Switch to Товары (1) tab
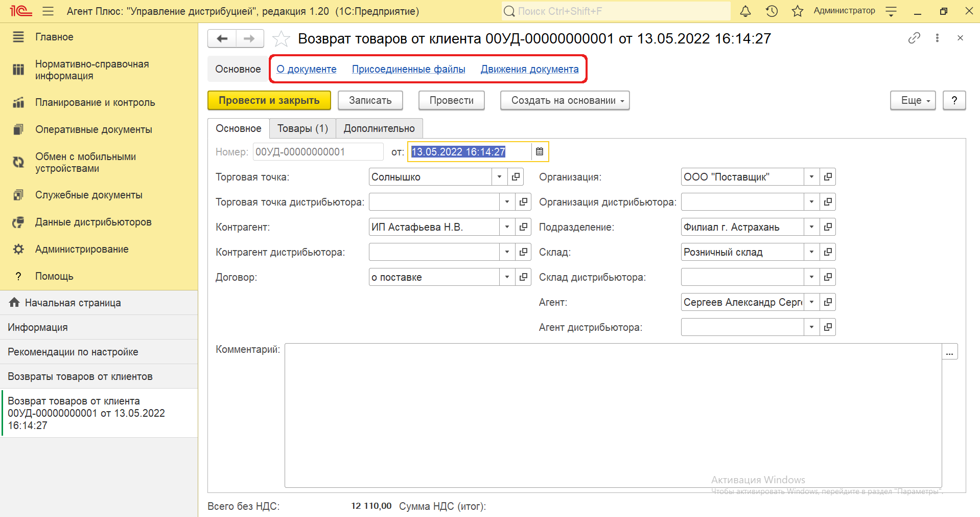This screenshot has height=517, width=980. (x=302, y=128)
